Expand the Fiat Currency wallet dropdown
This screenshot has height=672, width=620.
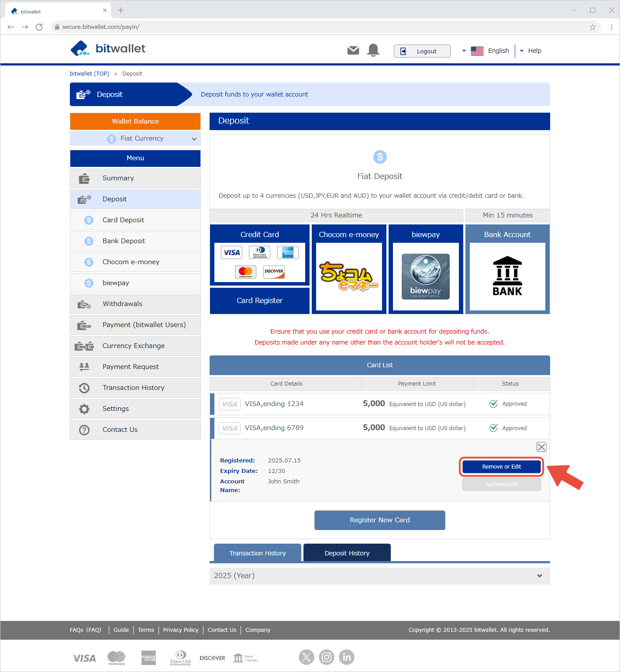pos(135,138)
